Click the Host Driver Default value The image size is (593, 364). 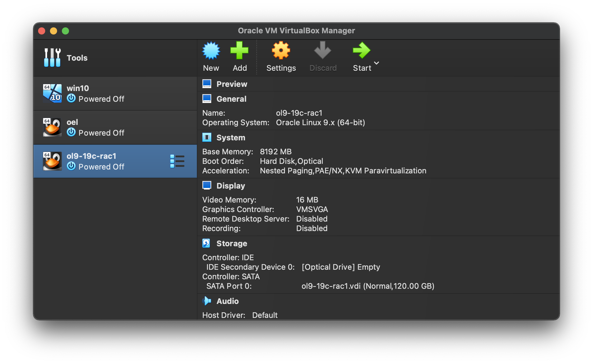click(x=265, y=315)
